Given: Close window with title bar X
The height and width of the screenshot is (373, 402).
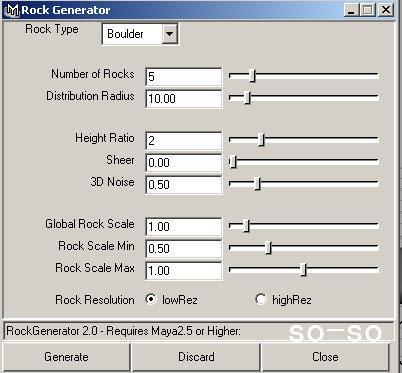Looking at the screenshot, I should coord(386,10).
